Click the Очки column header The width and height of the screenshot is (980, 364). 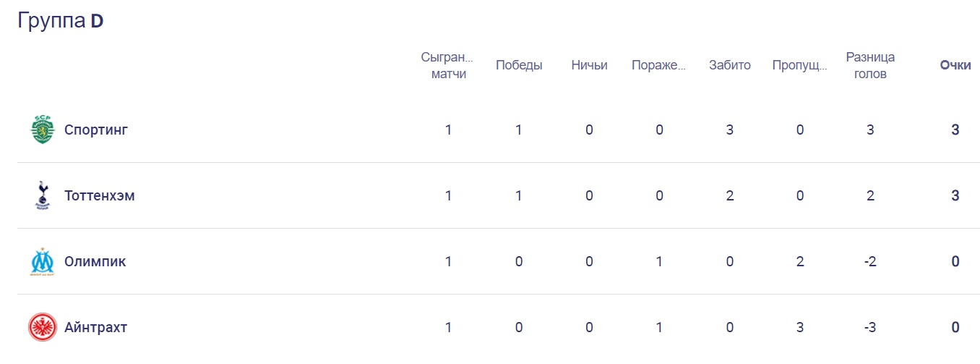tap(955, 65)
